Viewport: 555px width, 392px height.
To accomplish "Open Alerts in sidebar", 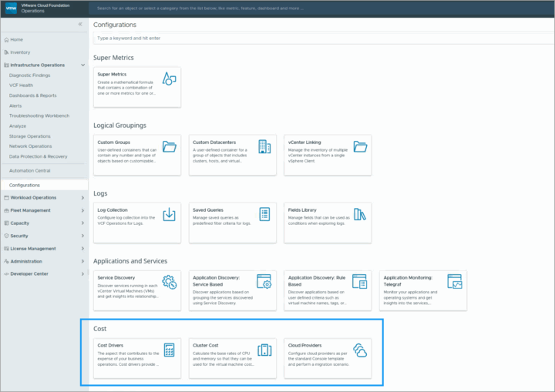I will click(15, 106).
